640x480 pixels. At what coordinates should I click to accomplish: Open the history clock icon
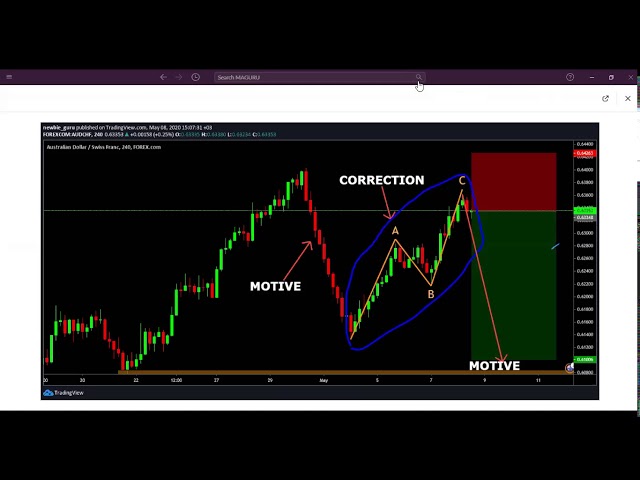point(196,77)
